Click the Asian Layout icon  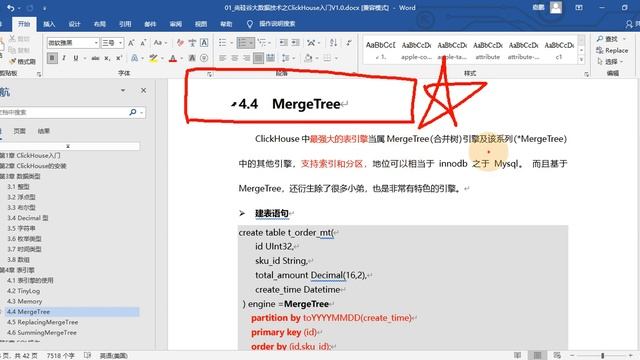click(311, 43)
